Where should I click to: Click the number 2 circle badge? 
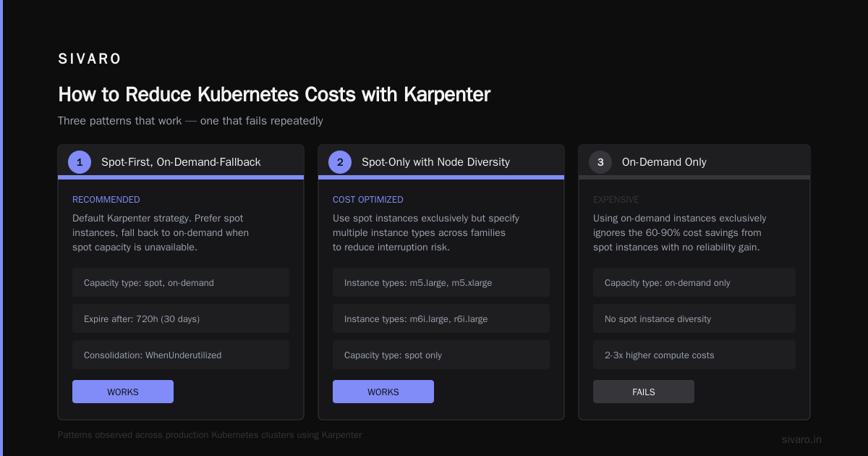click(340, 162)
